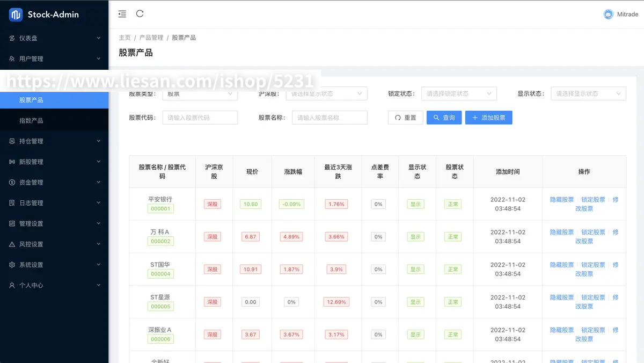Click the 添加股票 add stock button
The width and height of the screenshot is (644, 363).
[x=489, y=118]
